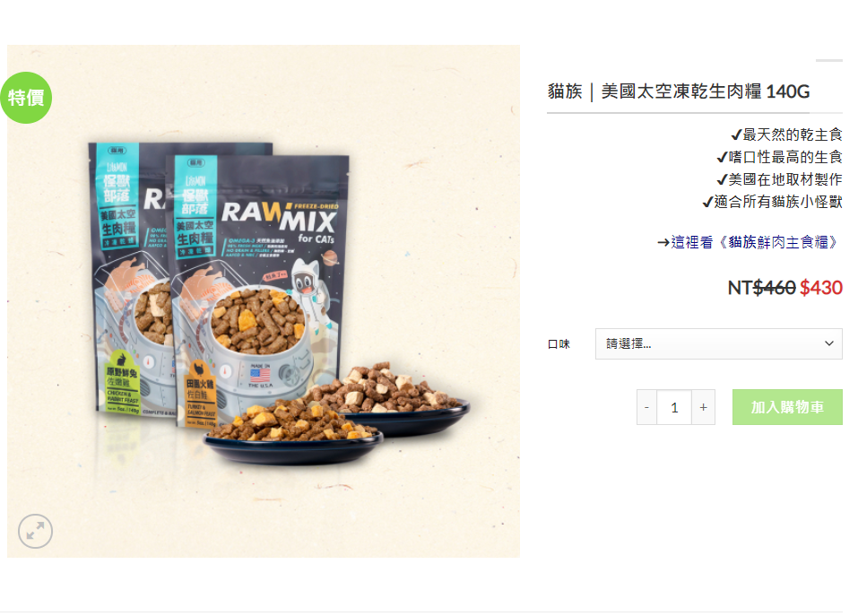The image size is (858, 616).
Task: Open the fullscreen image zoom icon
Action: [35, 531]
